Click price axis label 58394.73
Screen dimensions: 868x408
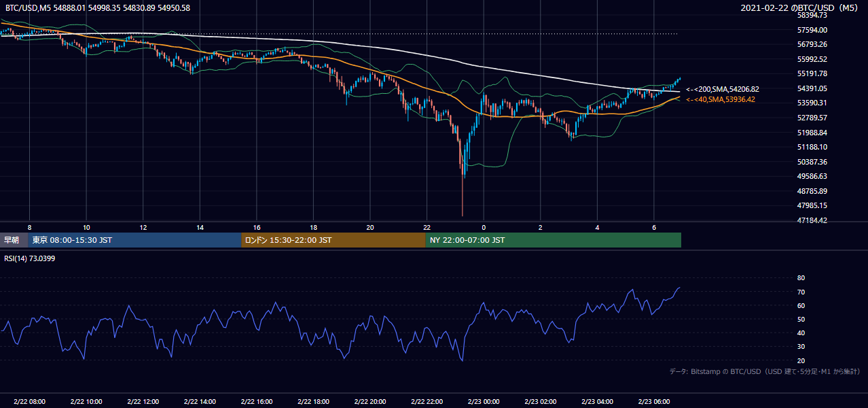coord(812,15)
